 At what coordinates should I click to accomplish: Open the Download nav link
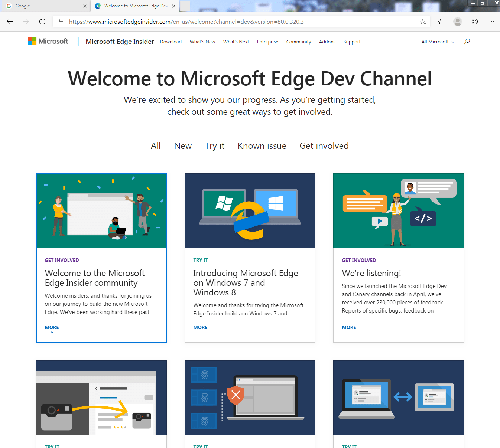click(x=171, y=42)
